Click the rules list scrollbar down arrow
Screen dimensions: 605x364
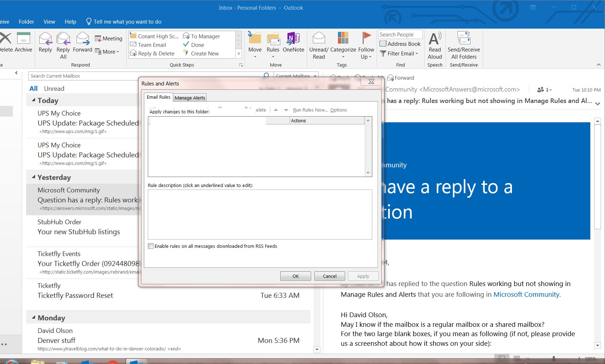click(x=368, y=173)
